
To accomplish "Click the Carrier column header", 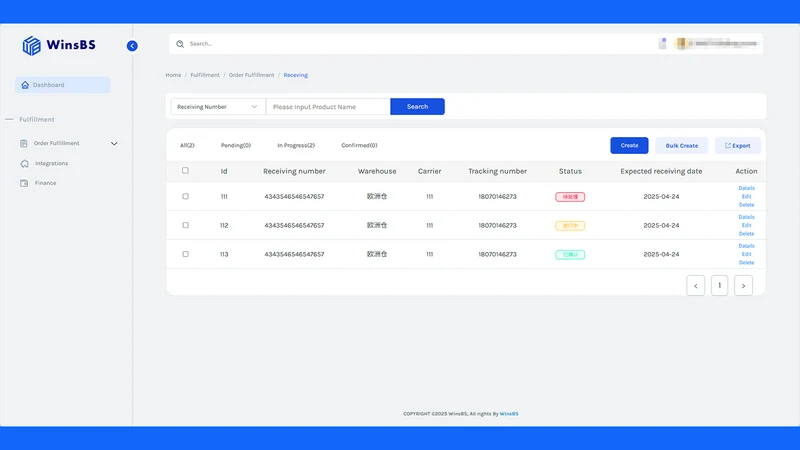I will (x=430, y=171).
